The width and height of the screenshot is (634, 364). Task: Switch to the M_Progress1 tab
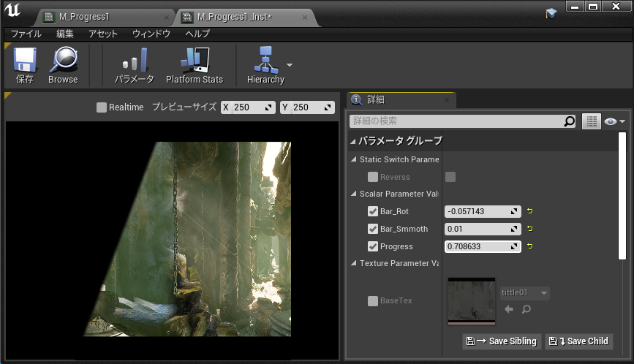[x=105, y=17]
